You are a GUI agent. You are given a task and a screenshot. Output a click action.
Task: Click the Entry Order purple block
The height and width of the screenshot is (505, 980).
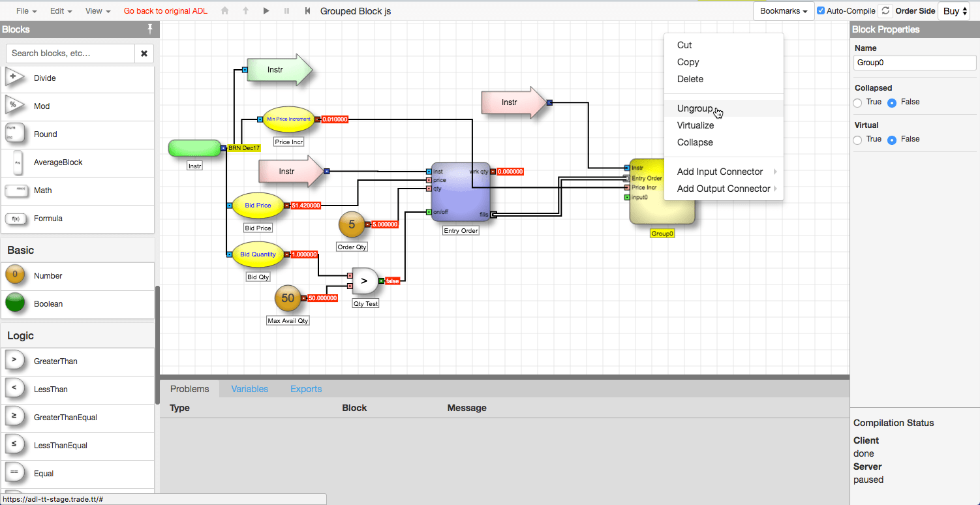pos(461,192)
